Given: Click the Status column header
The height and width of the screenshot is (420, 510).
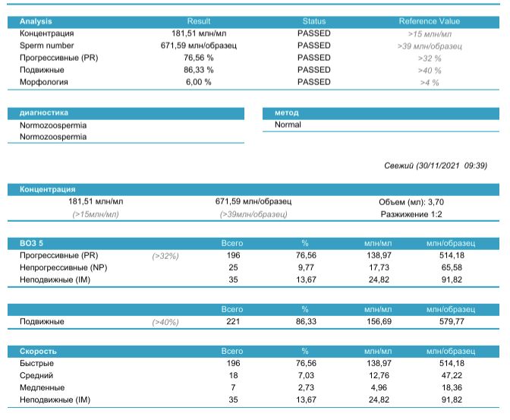Looking at the screenshot, I should click(313, 21).
